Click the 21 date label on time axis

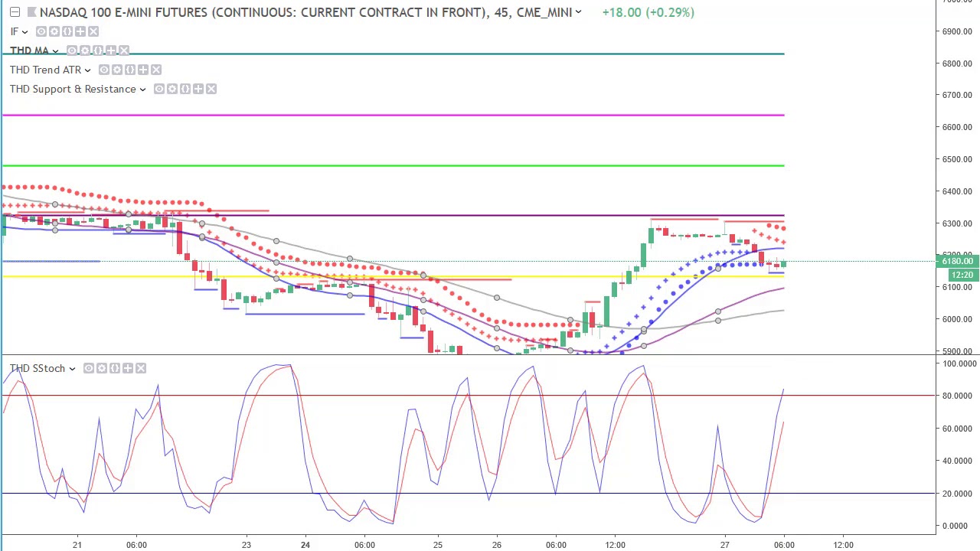[x=77, y=545]
